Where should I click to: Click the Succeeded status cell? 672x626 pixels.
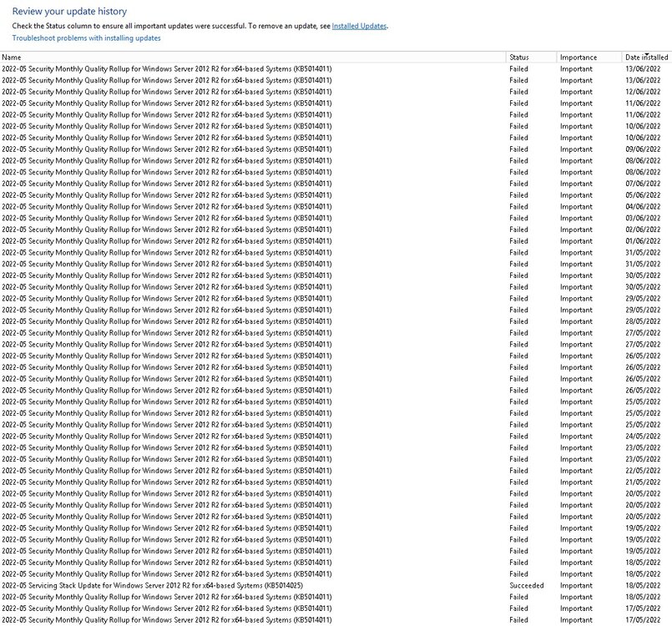pyautogui.click(x=526, y=586)
